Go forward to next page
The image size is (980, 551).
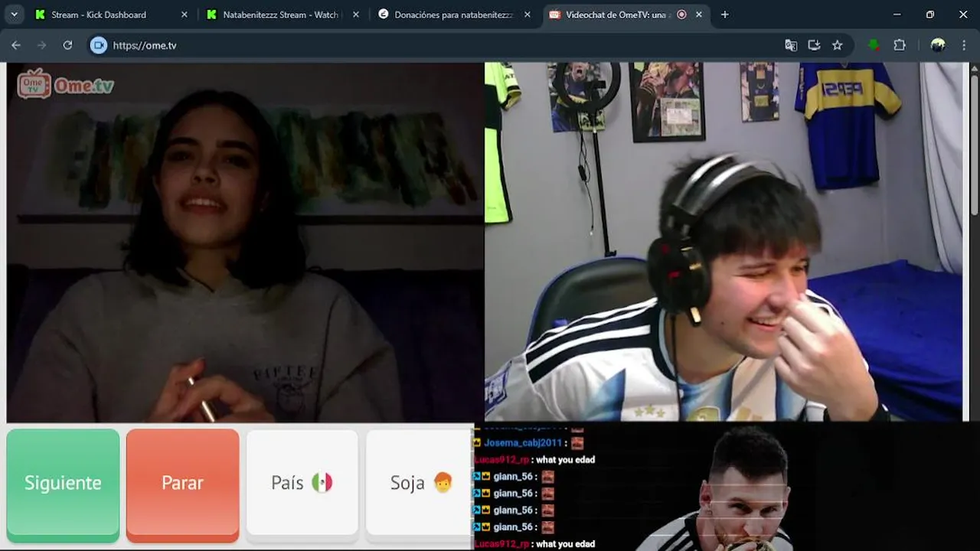click(42, 45)
